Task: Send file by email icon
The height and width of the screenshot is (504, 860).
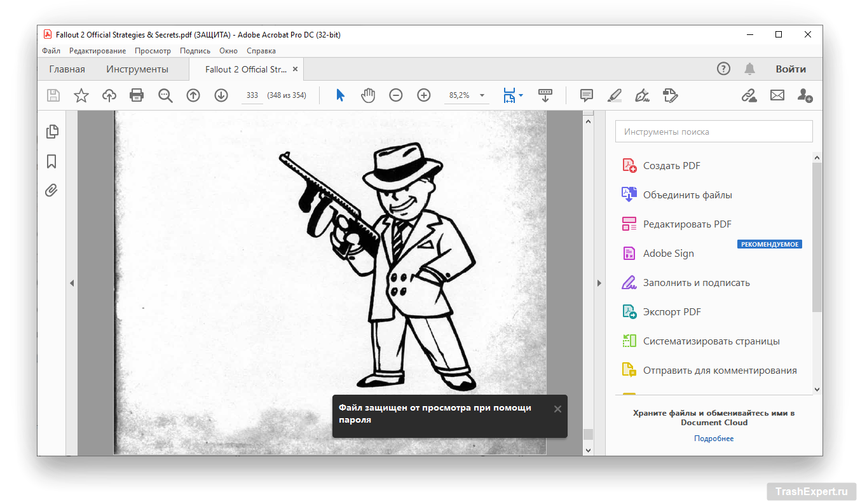Action: pyautogui.click(x=777, y=95)
